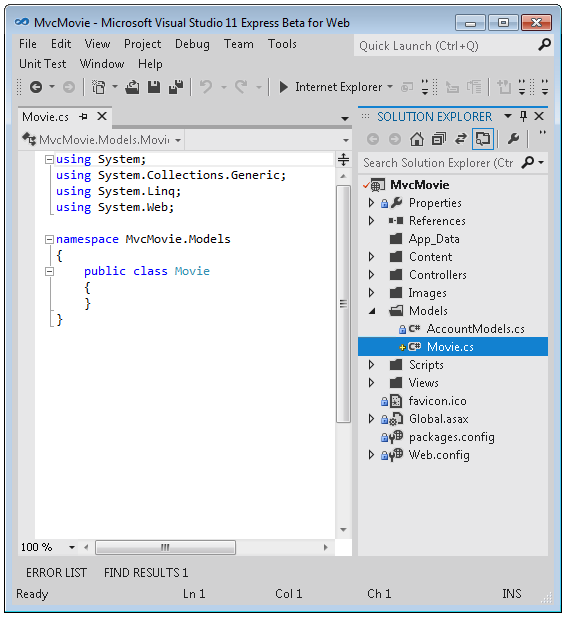Screen dimensions: 562x619
Task: Start debugging with the green play arrow
Action: 283,87
